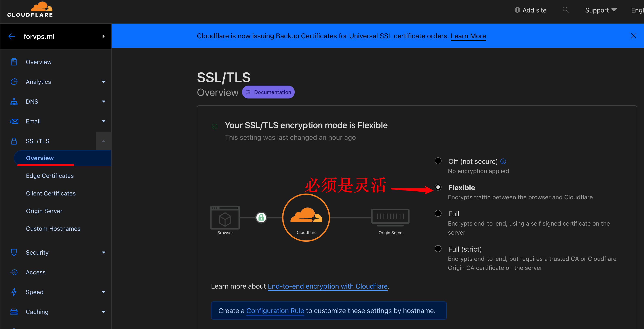Open Edge Certificates page
Viewport: 644px width, 329px height.
tap(50, 176)
